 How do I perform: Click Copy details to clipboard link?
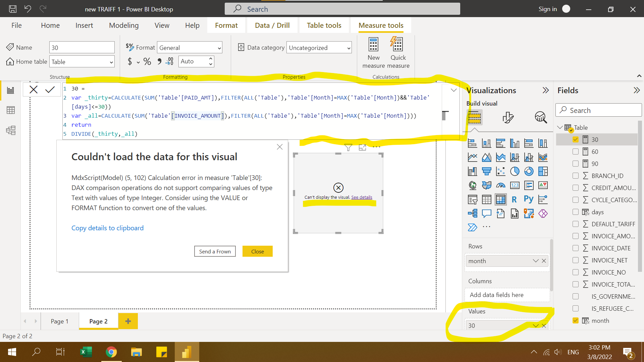(x=107, y=228)
